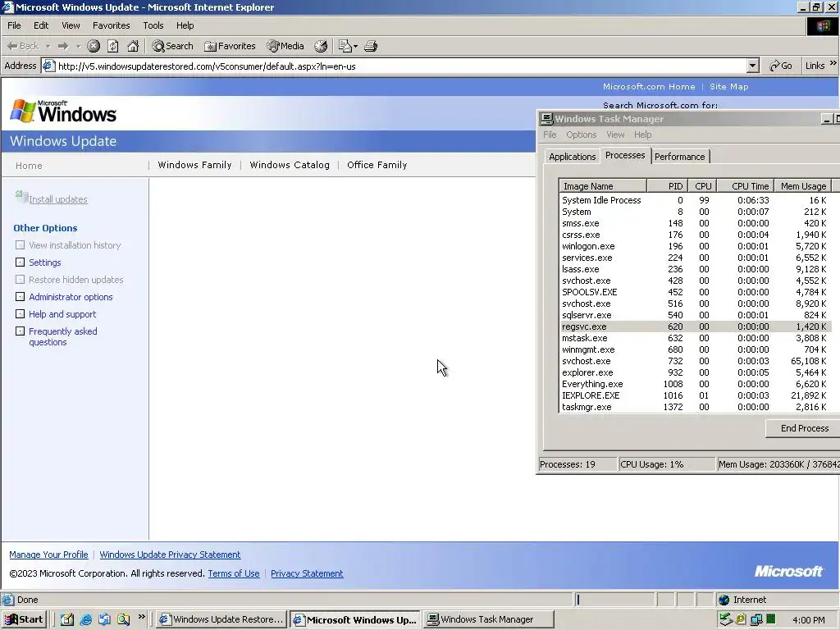Screen dimensions: 840x630
Task: Click the Windows Catalog link
Action: pyautogui.click(x=290, y=165)
